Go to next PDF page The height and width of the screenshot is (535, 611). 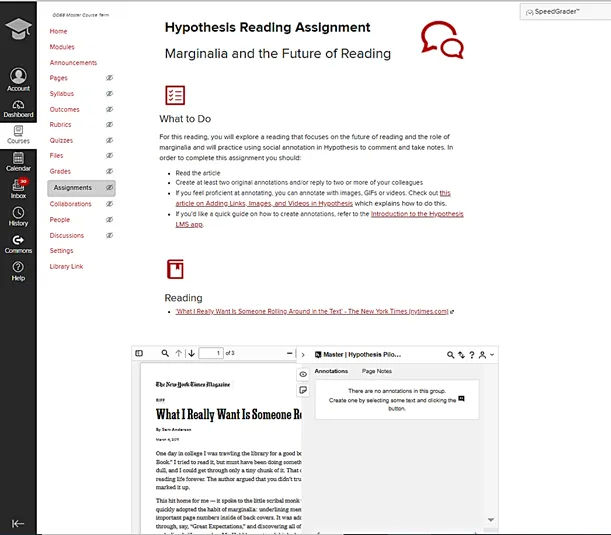pyautogui.click(x=191, y=353)
